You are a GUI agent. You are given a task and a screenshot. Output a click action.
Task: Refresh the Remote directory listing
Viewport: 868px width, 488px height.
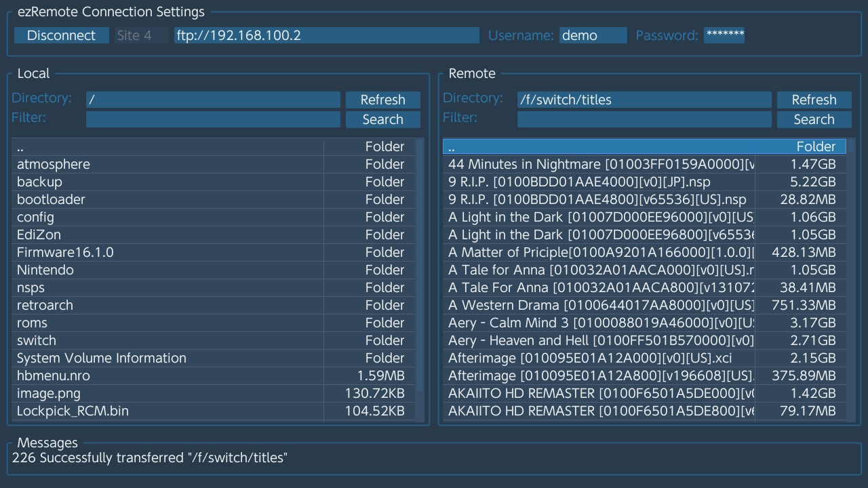click(814, 100)
